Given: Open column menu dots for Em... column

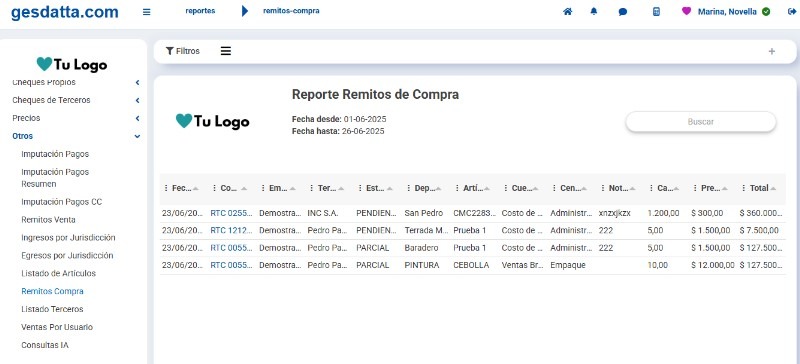Looking at the screenshot, I should pos(263,188).
